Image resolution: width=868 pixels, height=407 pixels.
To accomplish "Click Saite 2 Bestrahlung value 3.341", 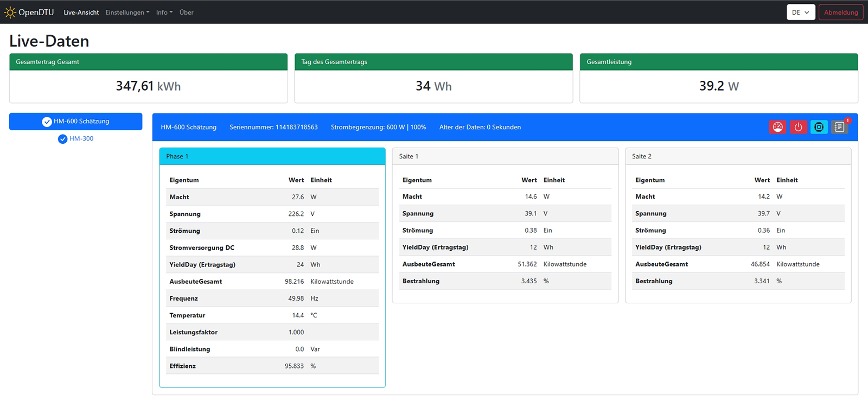I will pyautogui.click(x=762, y=281).
